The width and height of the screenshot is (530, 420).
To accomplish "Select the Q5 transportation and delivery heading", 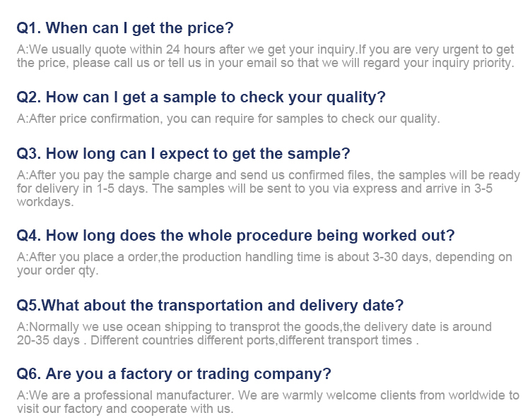I will pos(210,305).
